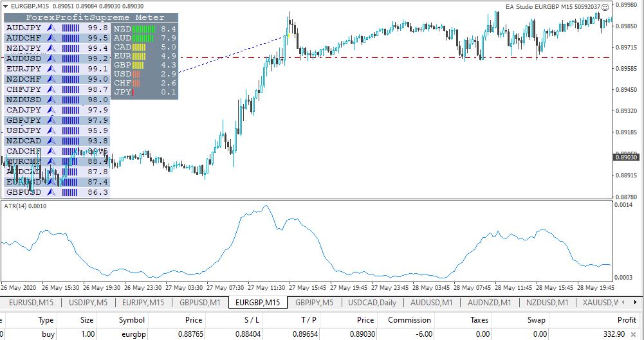Click the JPY red strength bar
The width and height of the screenshot is (644, 340).
click(133, 93)
